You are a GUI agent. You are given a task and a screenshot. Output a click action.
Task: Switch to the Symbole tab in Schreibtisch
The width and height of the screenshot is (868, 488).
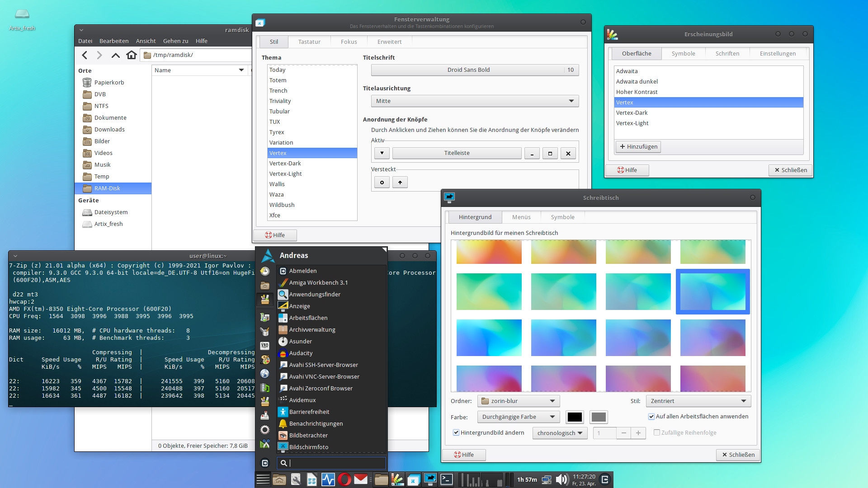coord(562,217)
